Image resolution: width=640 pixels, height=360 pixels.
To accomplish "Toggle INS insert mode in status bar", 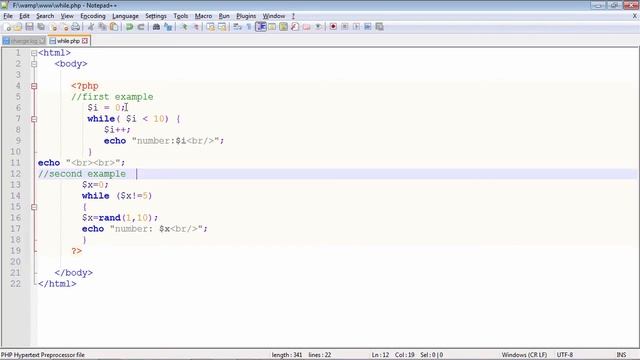I will click(x=621, y=355).
